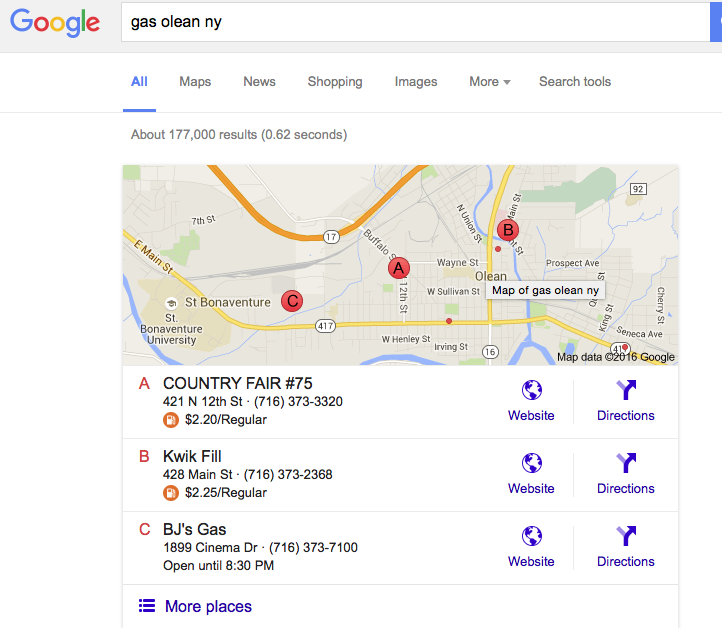Click route 92 shield on map

pos(638,189)
